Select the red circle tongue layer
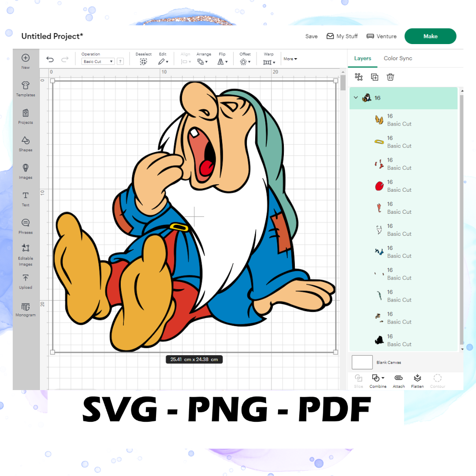 (x=403, y=186)
